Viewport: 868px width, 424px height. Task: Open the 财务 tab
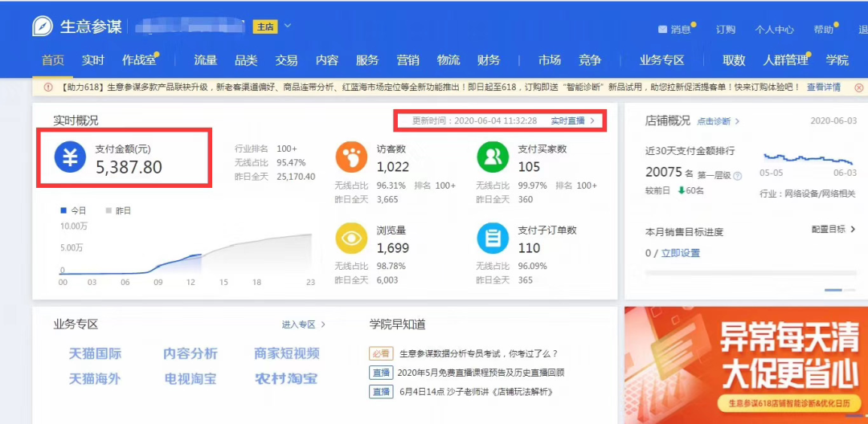point(489,60)
